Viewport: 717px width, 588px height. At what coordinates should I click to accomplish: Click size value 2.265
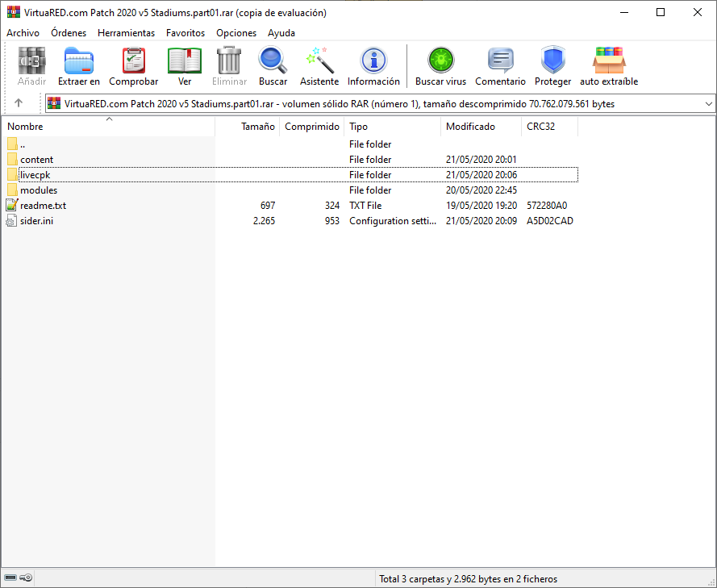point(264,221)
